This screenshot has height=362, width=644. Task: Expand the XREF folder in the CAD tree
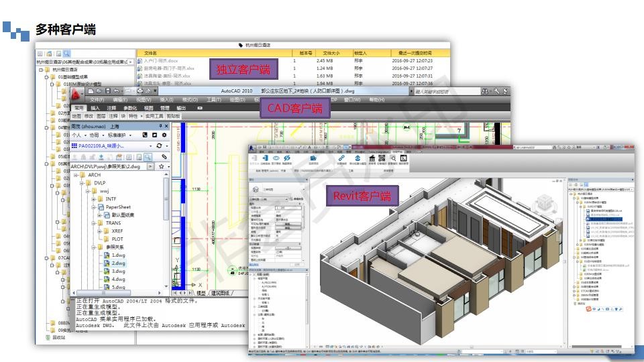pos(100,231)
